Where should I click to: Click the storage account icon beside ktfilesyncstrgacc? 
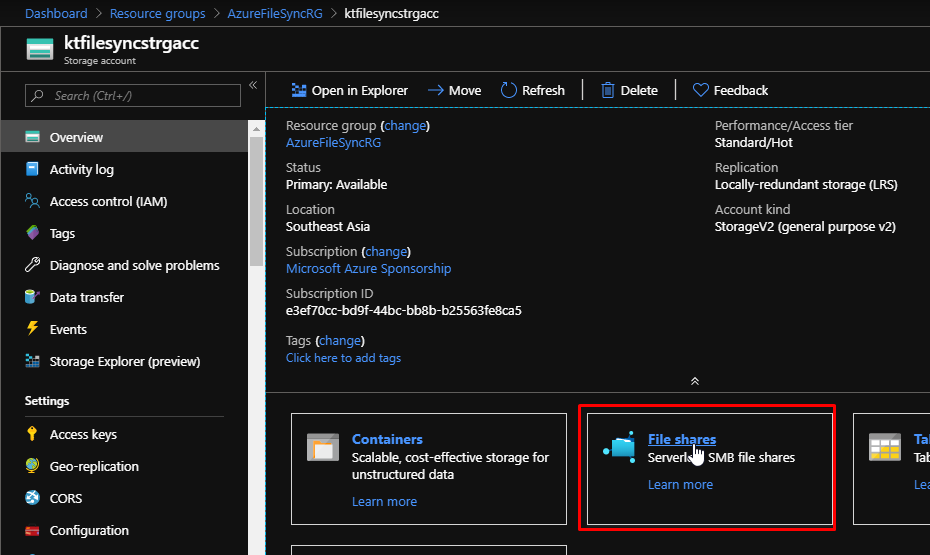[x=40, y=49]
